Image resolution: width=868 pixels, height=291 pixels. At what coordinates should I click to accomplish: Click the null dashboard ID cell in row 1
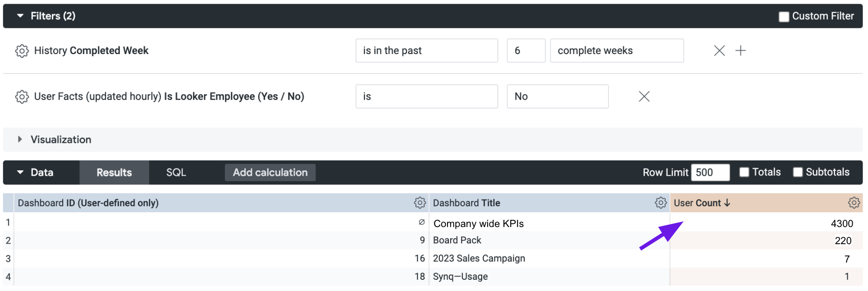point(421,222)
